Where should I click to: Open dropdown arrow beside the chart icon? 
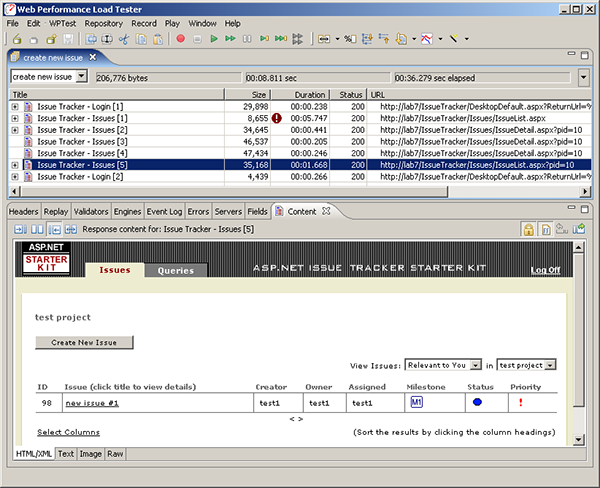pyautogui.click(x=440, y=39)
